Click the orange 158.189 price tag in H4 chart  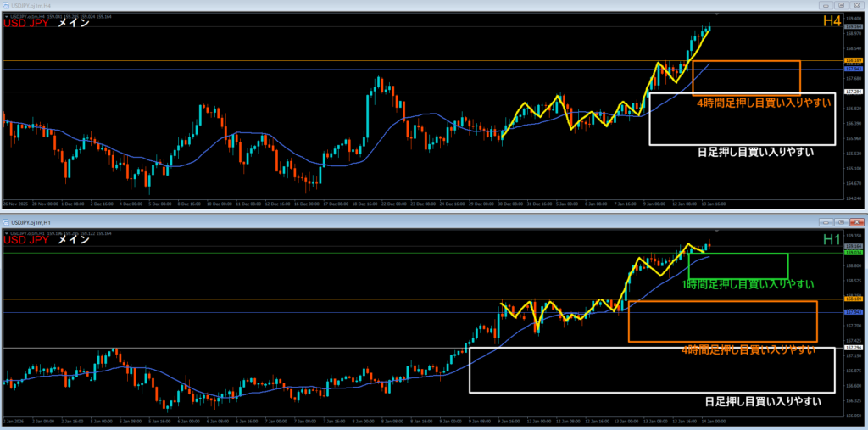tap(853, 60)
